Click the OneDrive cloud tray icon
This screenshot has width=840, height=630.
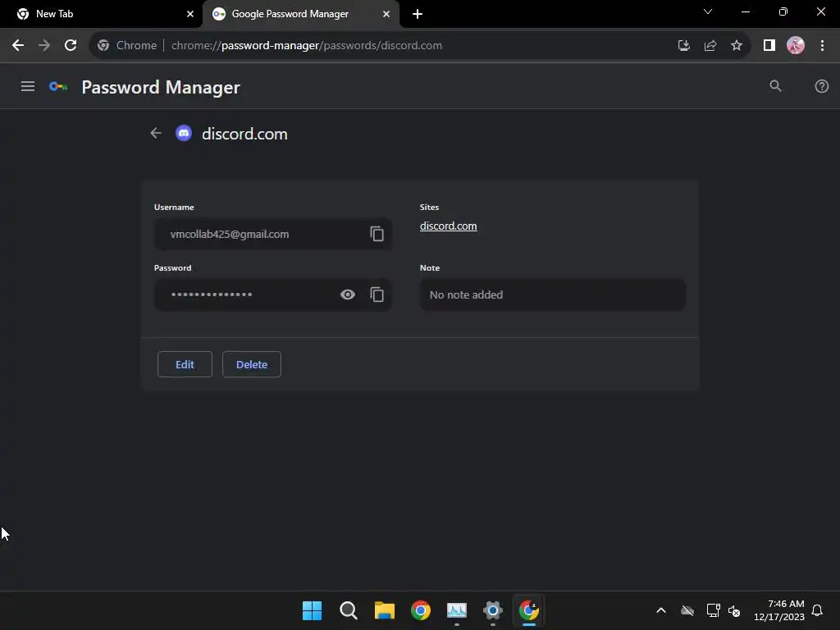point(687,610)
